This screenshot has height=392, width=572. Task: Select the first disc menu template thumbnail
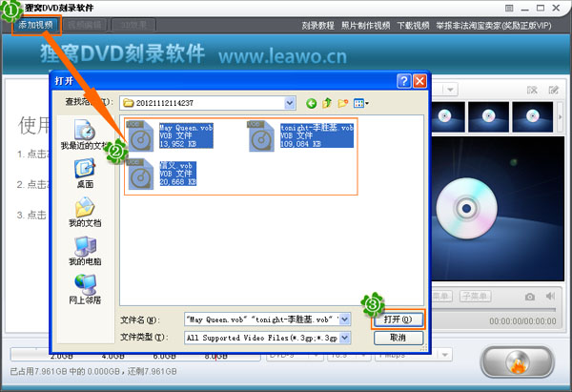448,116
